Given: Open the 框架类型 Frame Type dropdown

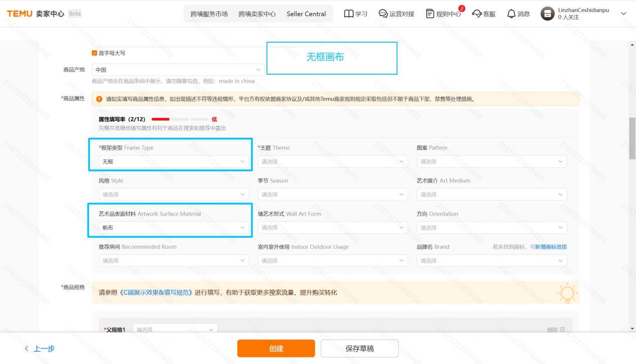Looking at the screenshot, I should 171,161.
